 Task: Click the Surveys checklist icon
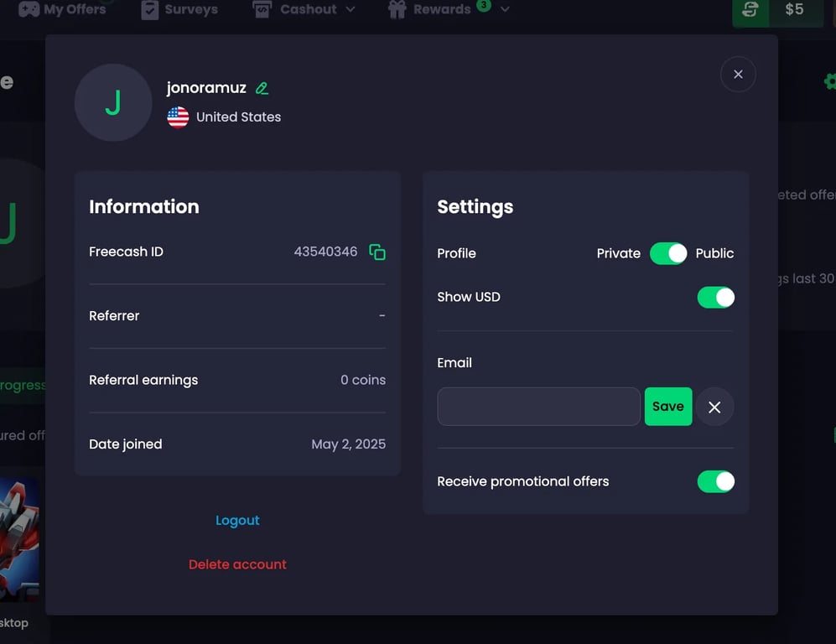150,9
